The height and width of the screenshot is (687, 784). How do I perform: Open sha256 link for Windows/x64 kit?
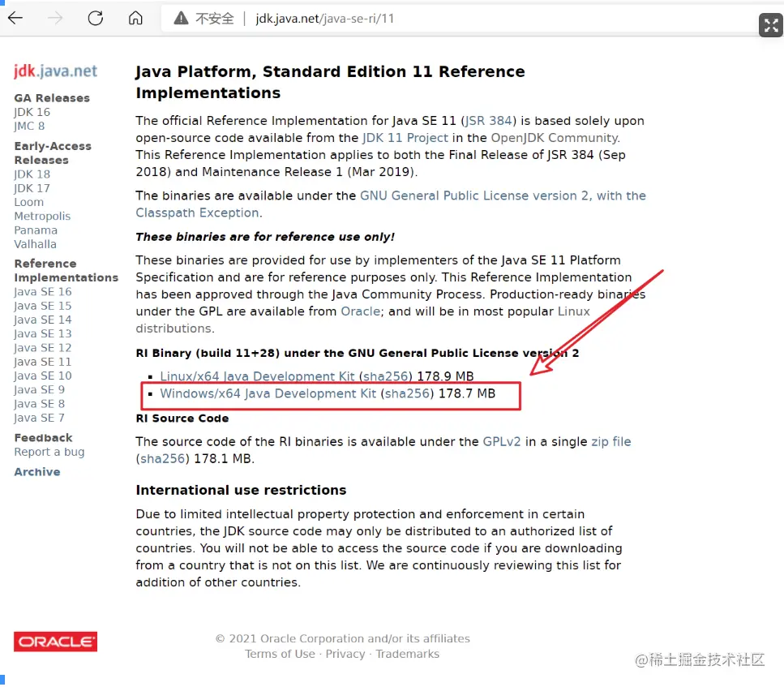coord(408,393)
